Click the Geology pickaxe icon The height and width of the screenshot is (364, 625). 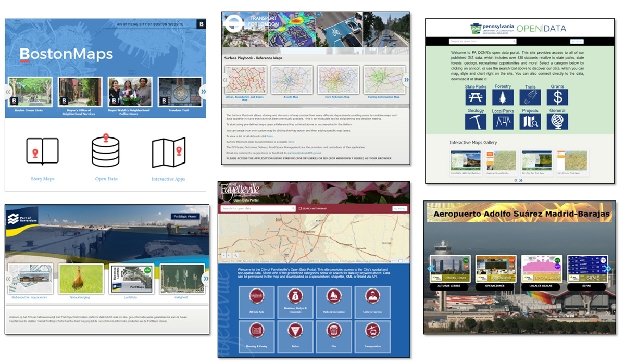[476, 121]
